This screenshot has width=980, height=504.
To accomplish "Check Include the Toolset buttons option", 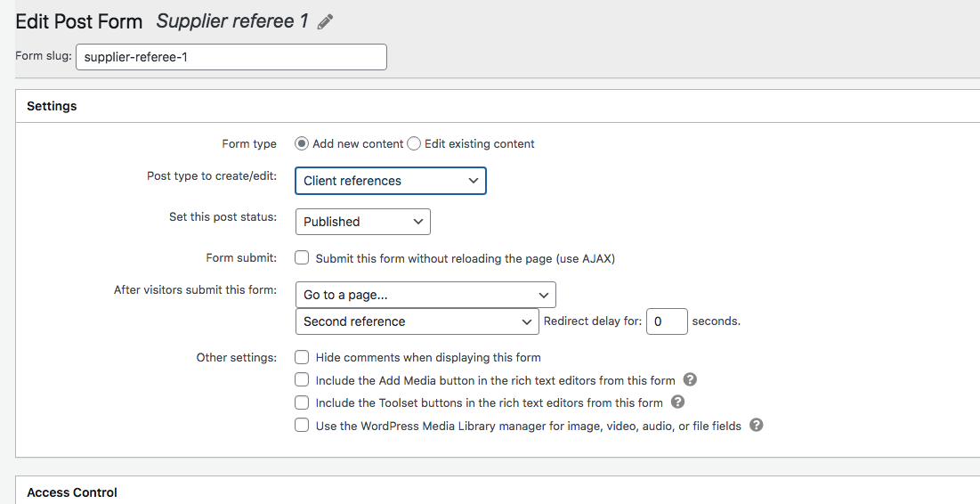I will coord(302,402).
